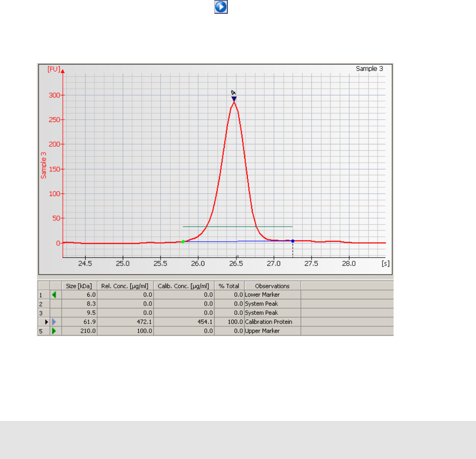Screen dimensions: 476x459
Task: Click the 300 tick label on the FU axis
Action: coord(55,95)
